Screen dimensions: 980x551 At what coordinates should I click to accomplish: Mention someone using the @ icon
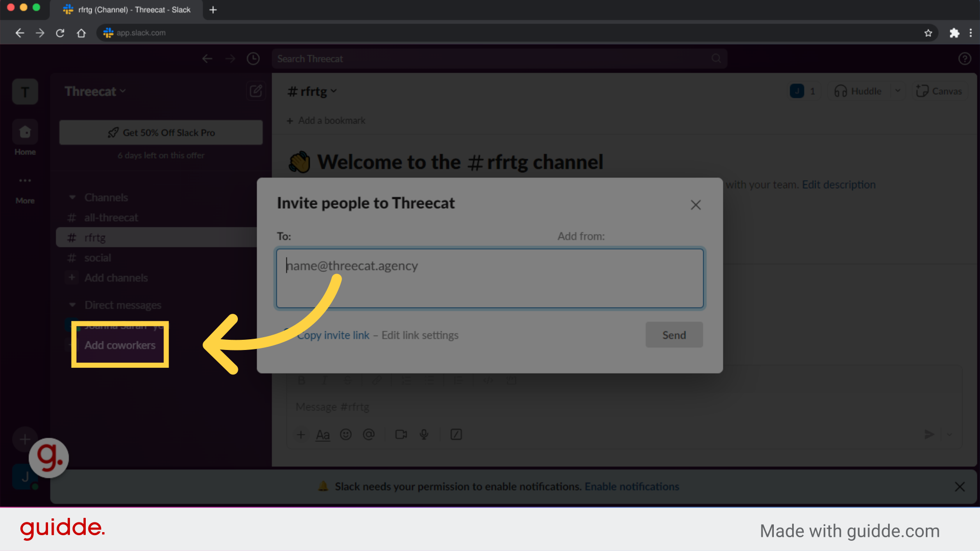click(x=370, y=434)
